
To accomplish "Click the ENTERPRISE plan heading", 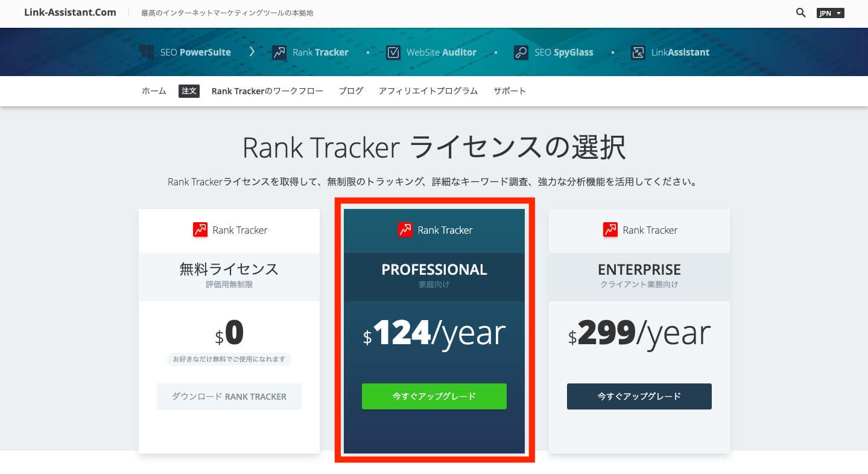I will [x=639, y=269].
